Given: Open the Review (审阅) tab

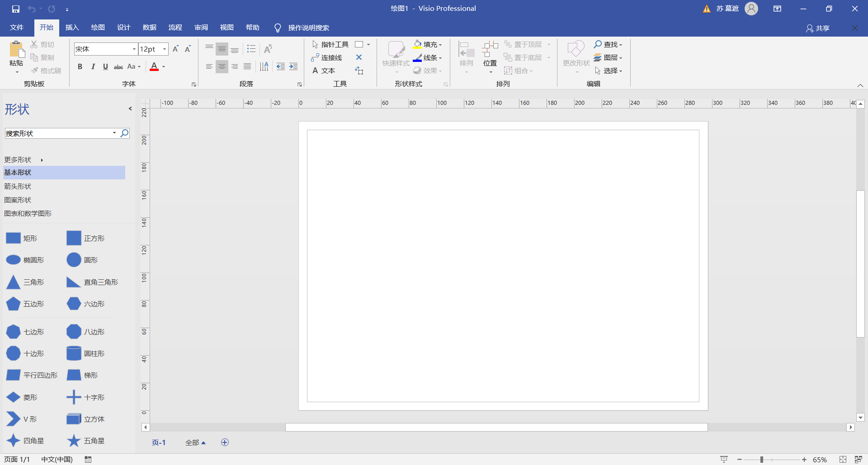Looking at the screenshot, I should [201, 28].
